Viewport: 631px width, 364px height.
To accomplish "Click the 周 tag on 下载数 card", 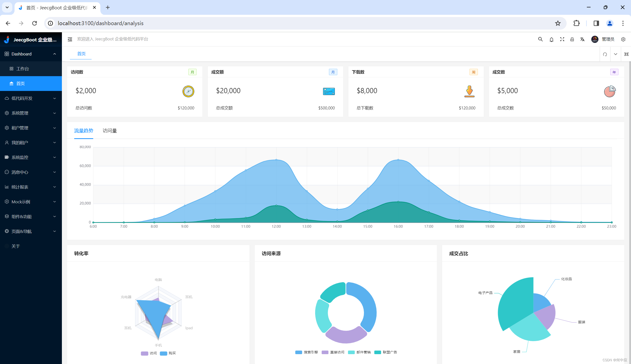I will 473,72.
